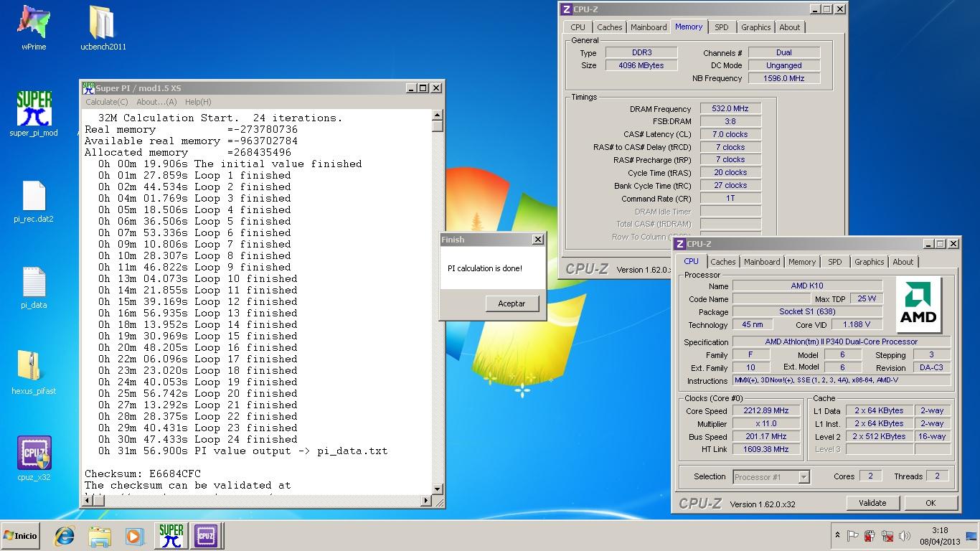
Task: Expand the Processor #1 selection dropdown
Action: tap(804, 476)
